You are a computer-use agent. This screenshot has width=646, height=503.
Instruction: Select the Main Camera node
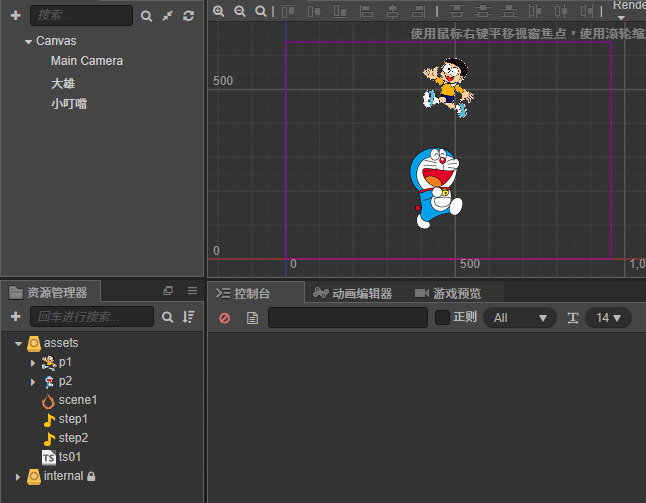coord(87,61)
